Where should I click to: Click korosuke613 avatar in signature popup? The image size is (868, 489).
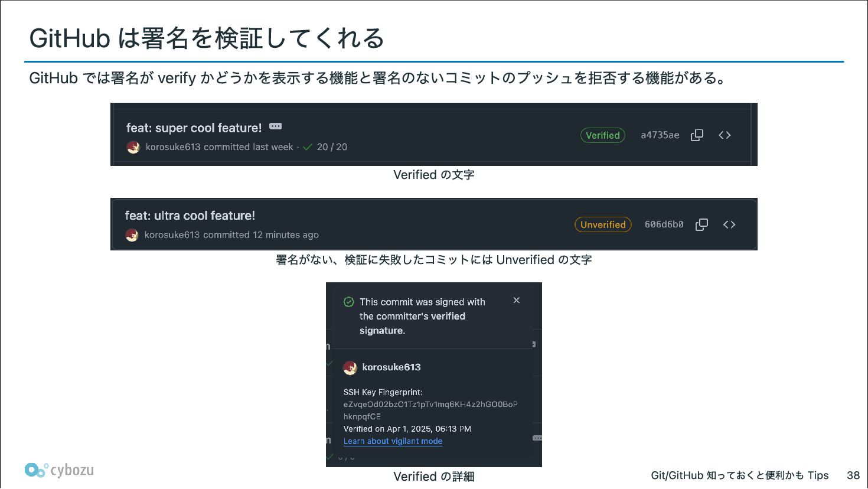[x=350, y=368]
